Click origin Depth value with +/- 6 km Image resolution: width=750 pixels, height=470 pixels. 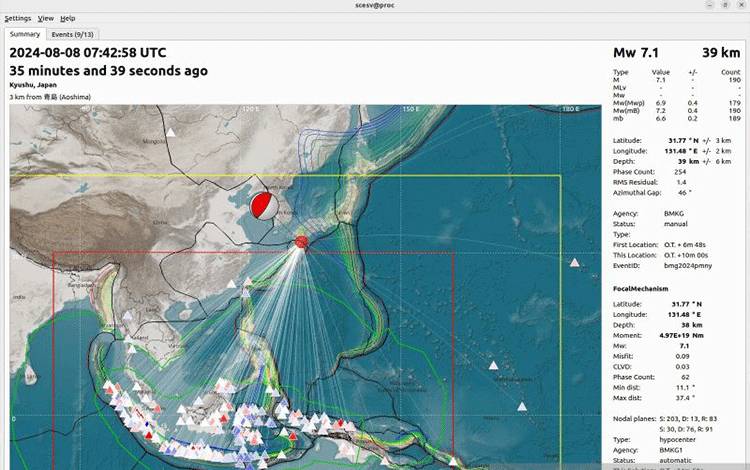704,162
